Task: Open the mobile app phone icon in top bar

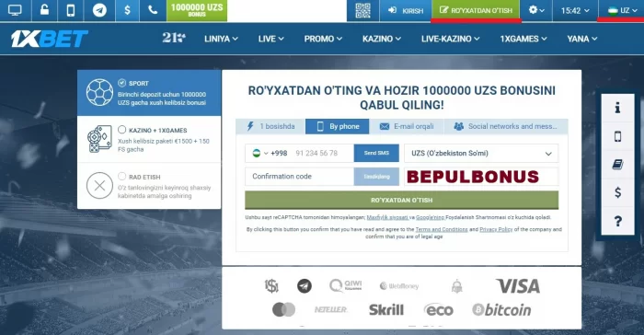Action: click(71, 10)
